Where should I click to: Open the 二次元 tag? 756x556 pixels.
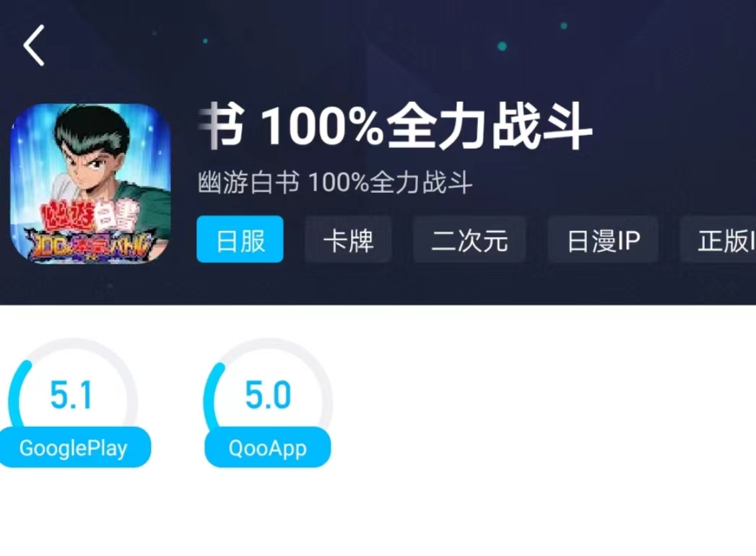click(x=469, y=240)
